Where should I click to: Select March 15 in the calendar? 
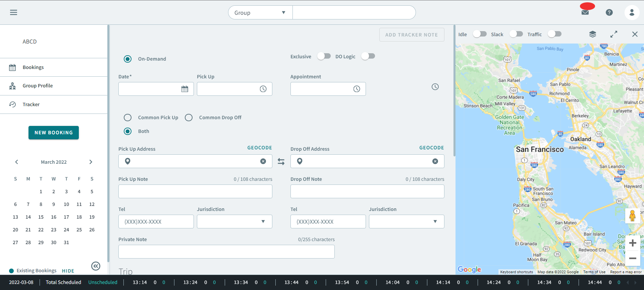click(41, 217)
